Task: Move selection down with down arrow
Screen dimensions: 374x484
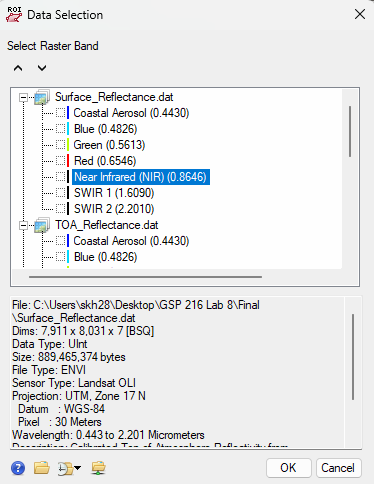Action: pyautogui.click(x=42, y=68)
